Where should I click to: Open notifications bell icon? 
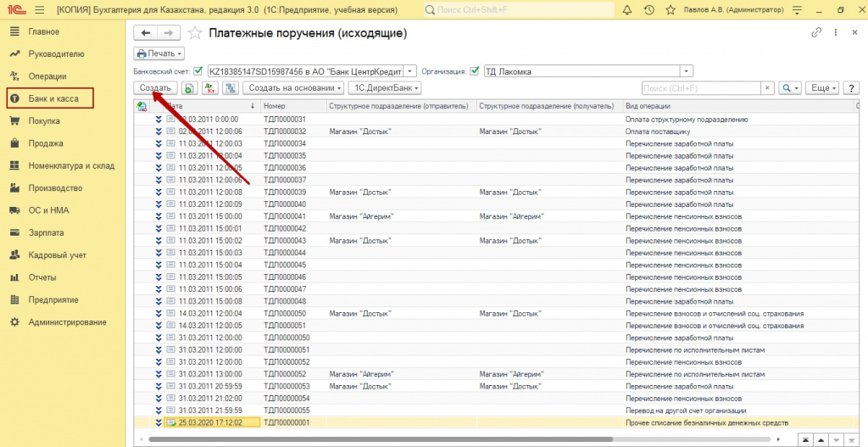point(627,10)
